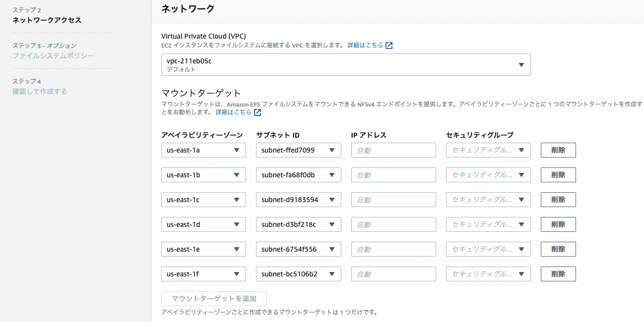644x322 pixels.
Task: Open security group selector for us-east-1a row
Action: tap(488, 150)
